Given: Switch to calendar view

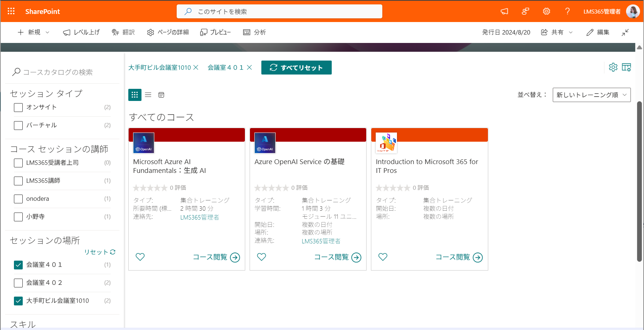Looking at the screenshot, I should pyautogui.click(x=161, y=95).
